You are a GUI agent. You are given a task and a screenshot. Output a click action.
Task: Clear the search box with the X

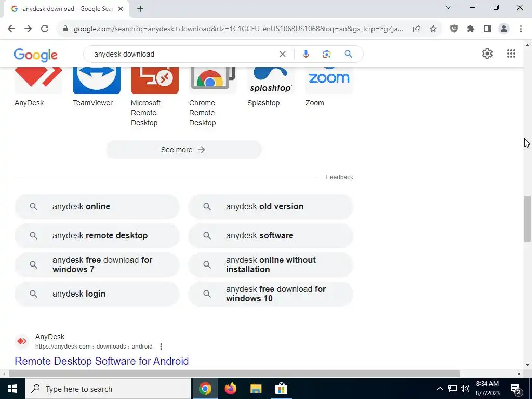coord(282,54)
